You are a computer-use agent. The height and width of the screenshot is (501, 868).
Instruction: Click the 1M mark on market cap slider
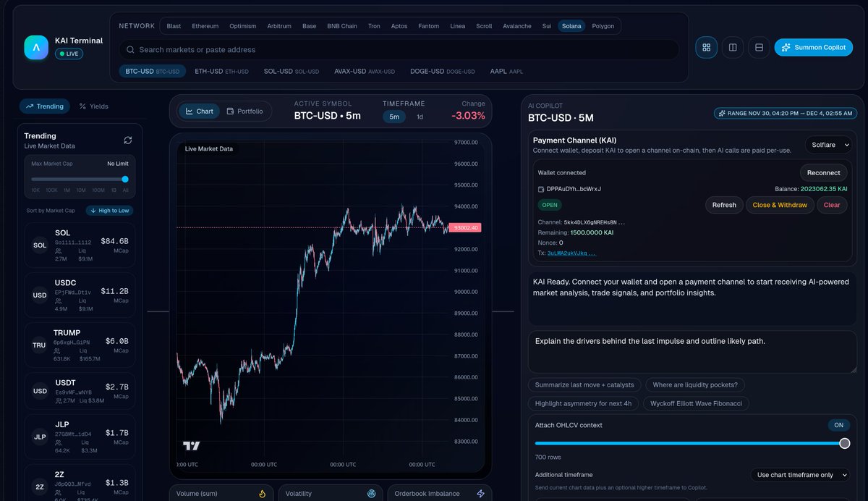[x=67, y=190]
